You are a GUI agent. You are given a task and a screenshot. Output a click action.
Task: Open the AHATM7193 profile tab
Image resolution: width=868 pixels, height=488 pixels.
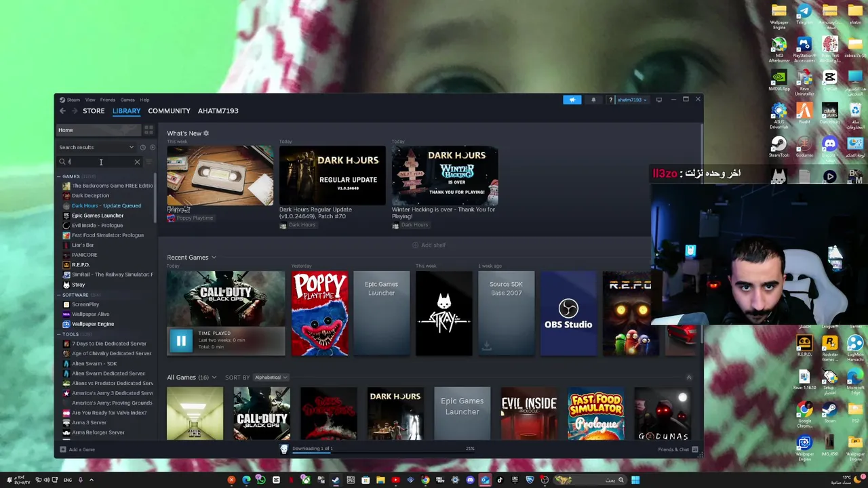tap(218, 111)
